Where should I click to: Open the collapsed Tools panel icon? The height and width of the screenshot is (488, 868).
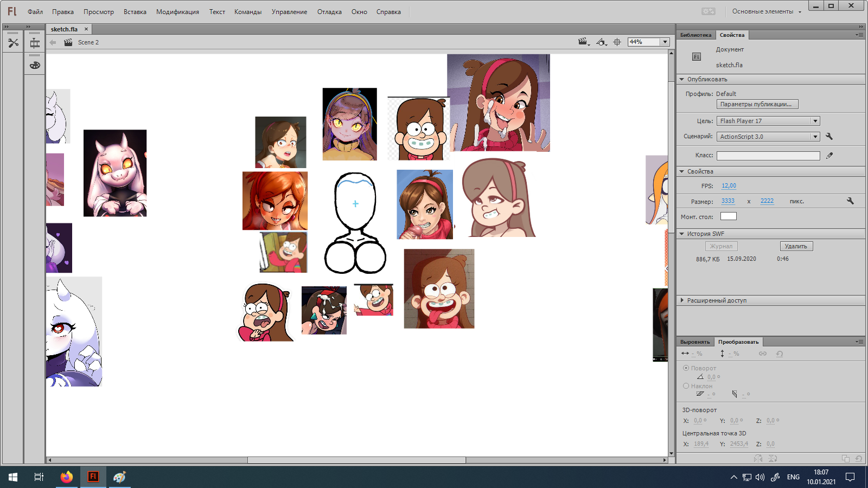pyautogui.click(x=13, y=43)
